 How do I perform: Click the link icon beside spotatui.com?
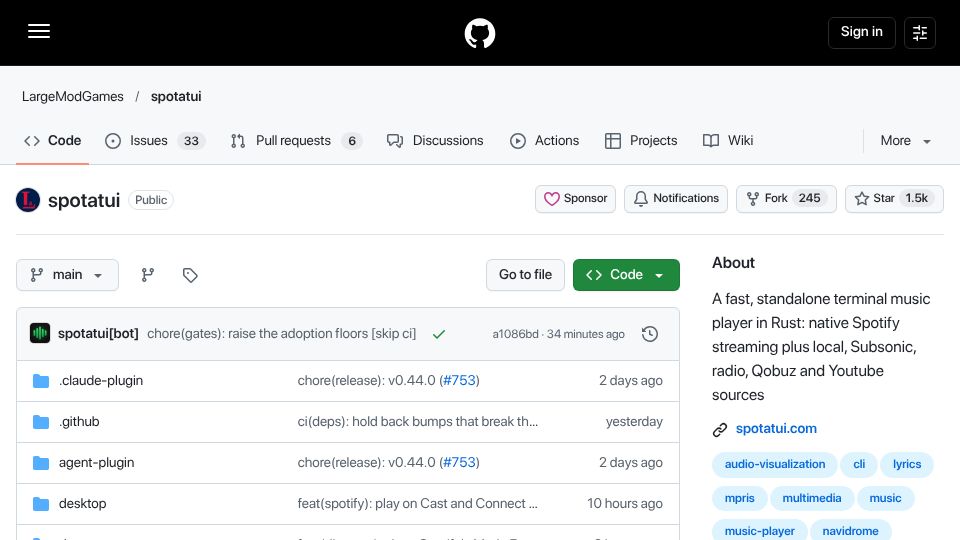[x=720, y=430]
